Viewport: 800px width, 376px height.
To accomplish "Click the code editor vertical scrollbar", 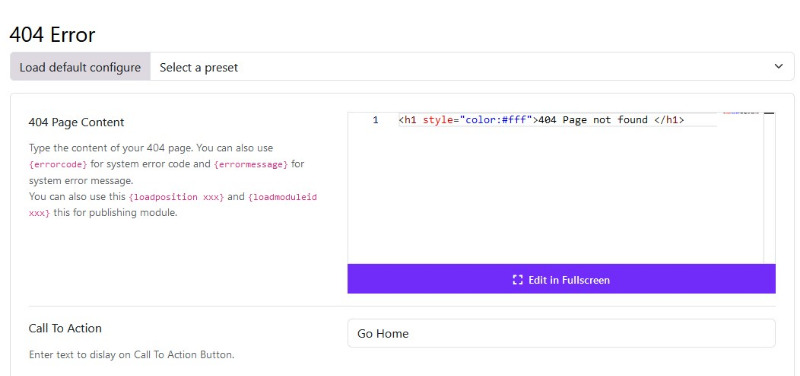I will (769, 188).
